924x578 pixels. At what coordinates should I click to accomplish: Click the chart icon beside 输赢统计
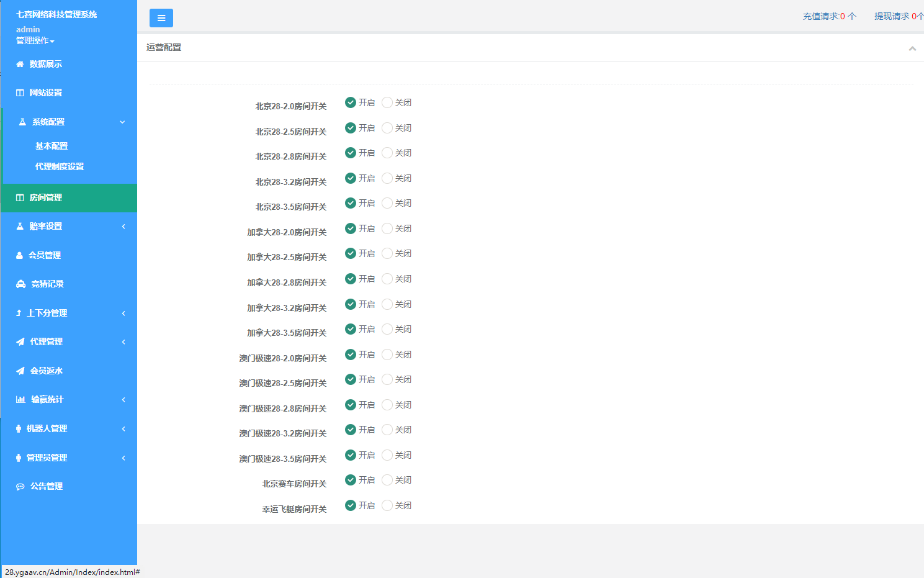click(x=20, y=399)
